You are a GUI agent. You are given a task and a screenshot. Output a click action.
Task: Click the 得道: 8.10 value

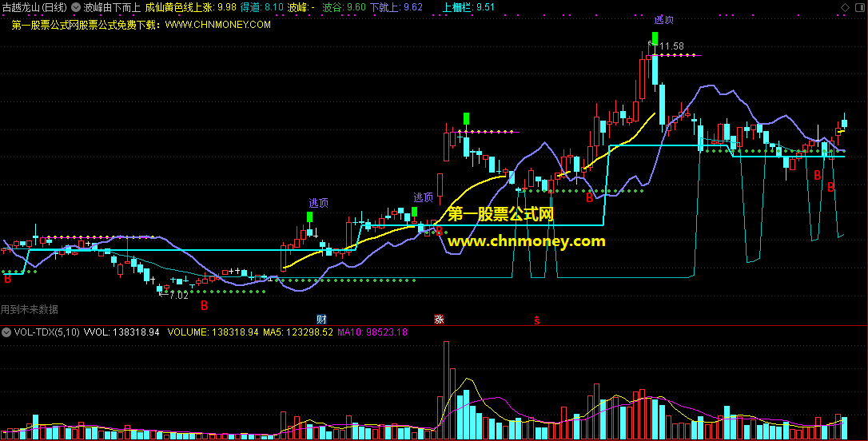pos(262,8)
